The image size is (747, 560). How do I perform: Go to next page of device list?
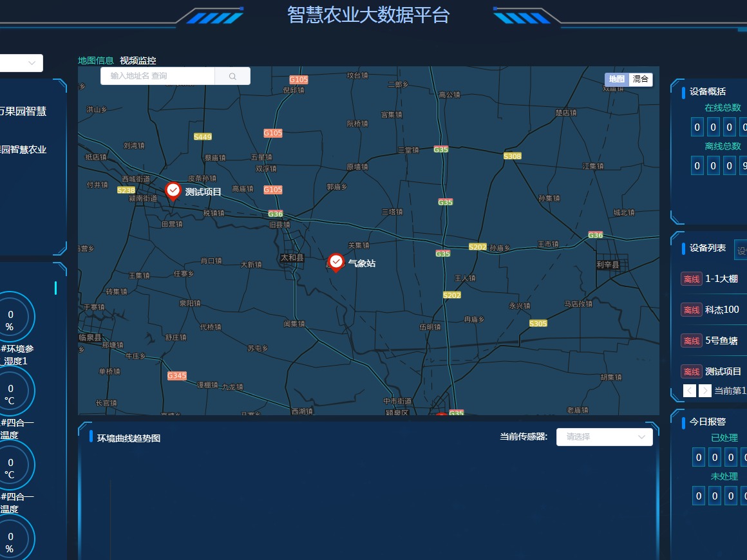pos(705,391)
